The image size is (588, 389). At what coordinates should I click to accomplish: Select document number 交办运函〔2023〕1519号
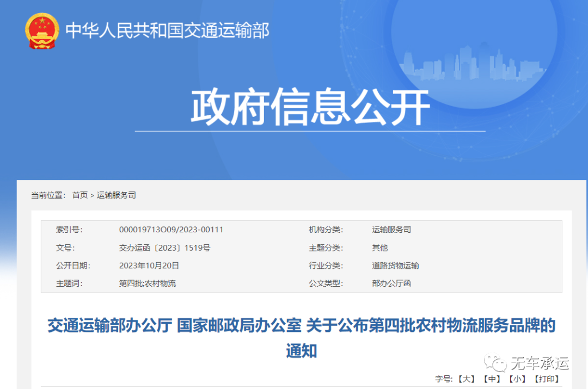point(164,248)
